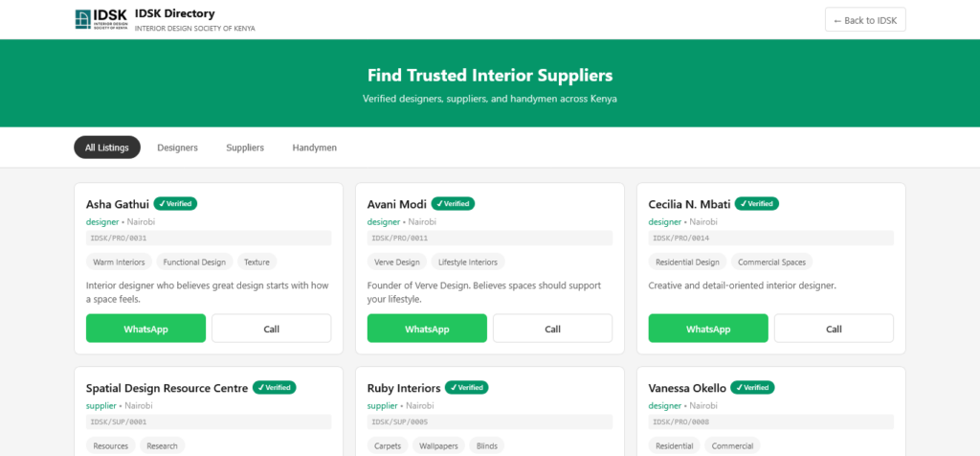Click the IDSK logo icon
This screenshot has height=456, width=980.
tap(100, 19)
